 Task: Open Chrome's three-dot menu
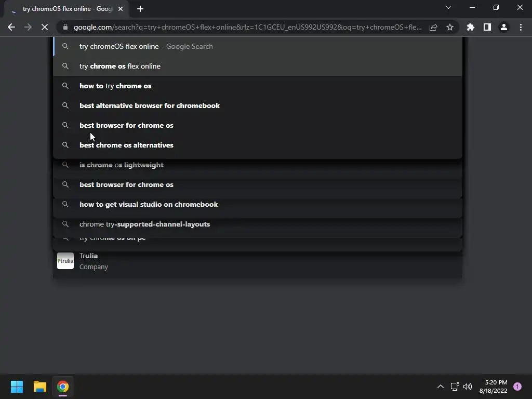click(x=521, y=27)
